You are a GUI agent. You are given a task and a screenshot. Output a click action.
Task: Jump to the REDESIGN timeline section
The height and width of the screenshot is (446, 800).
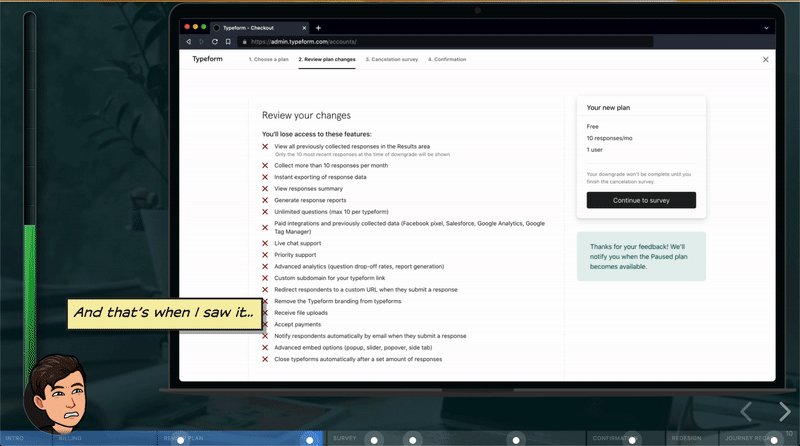coord(686,438)
